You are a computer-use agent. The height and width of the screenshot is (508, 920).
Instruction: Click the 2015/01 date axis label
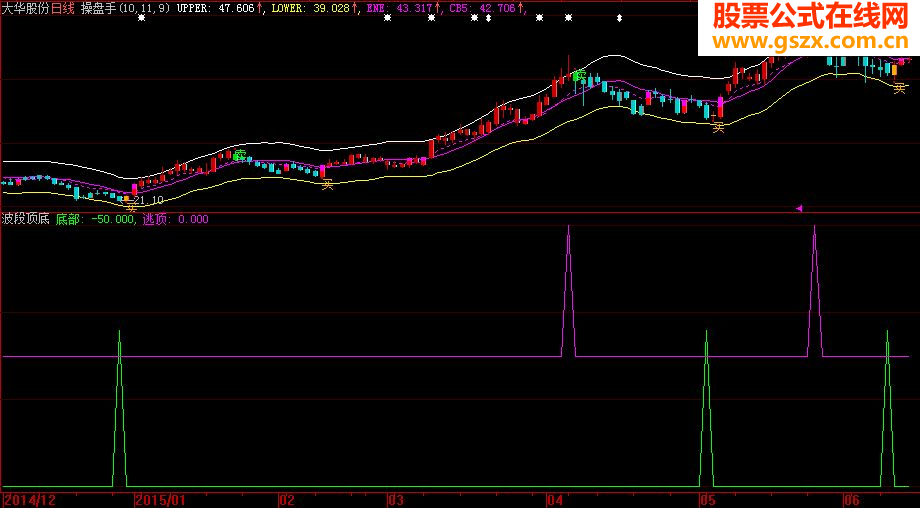tap(160, 500)
